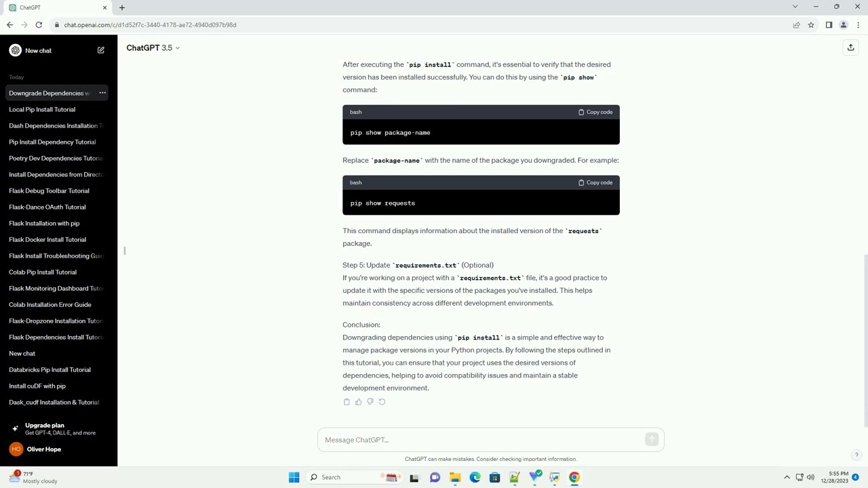Go back in browser
Image resolution: width=868 pixels, height=488 pixels.
pos(9,25)
